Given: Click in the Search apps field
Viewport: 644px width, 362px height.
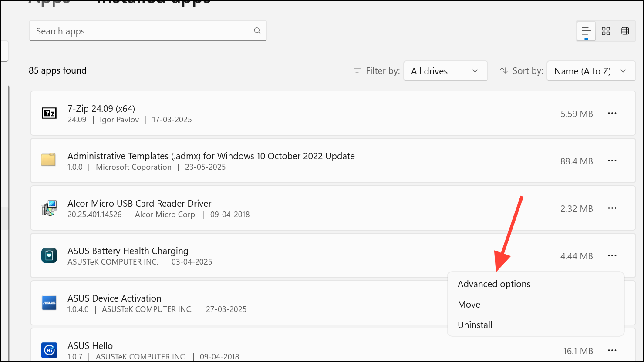Looking at the screenshot, I should [139, 31].
